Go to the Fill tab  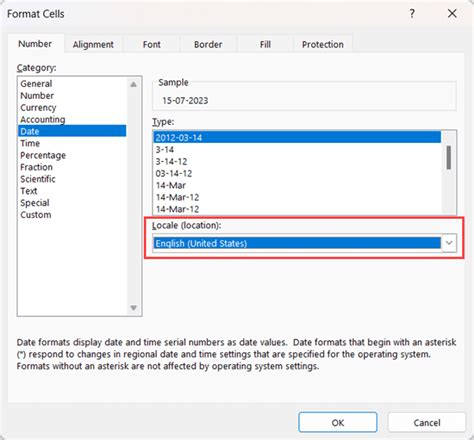click(x=265, y=44)
